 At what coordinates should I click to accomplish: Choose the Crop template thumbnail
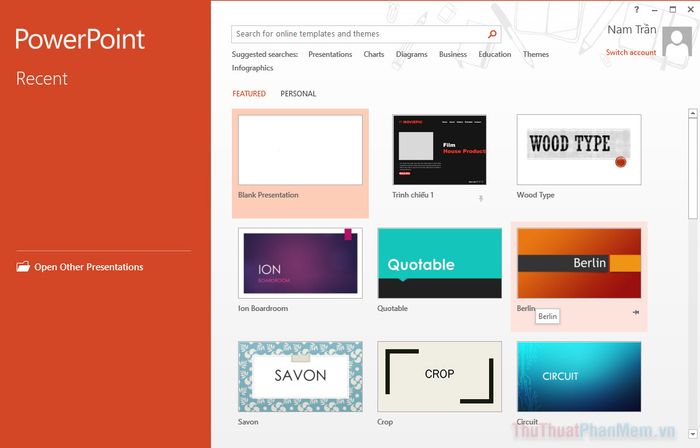coord(439,376)
